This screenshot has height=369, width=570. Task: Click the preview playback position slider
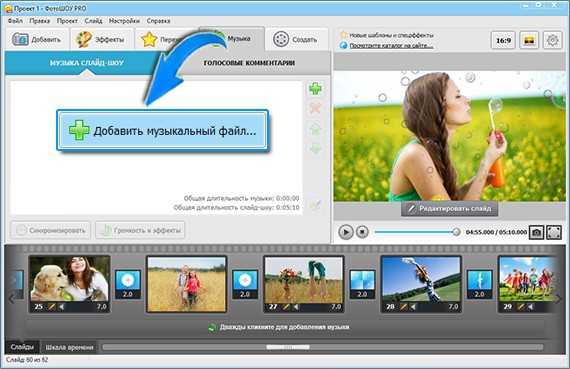click(x=417, y=232)
